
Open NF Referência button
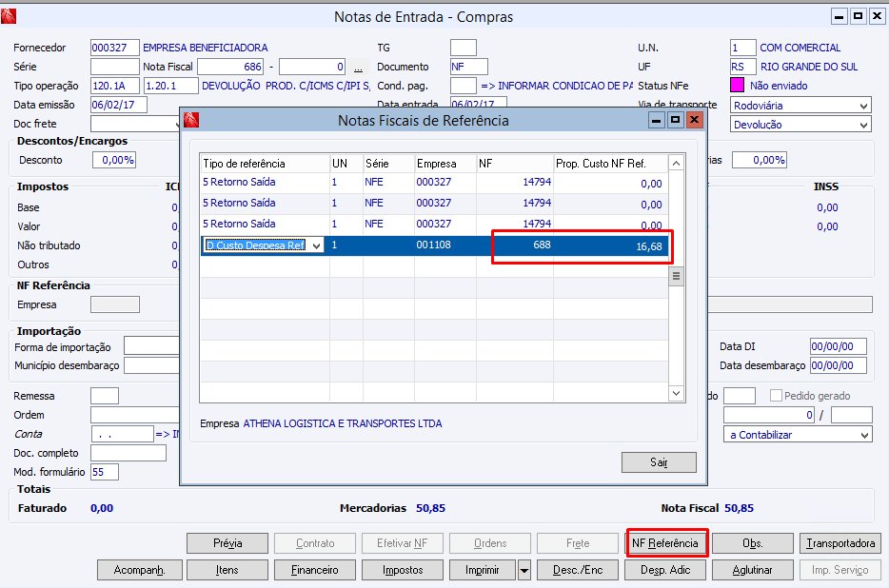point(665,543)
